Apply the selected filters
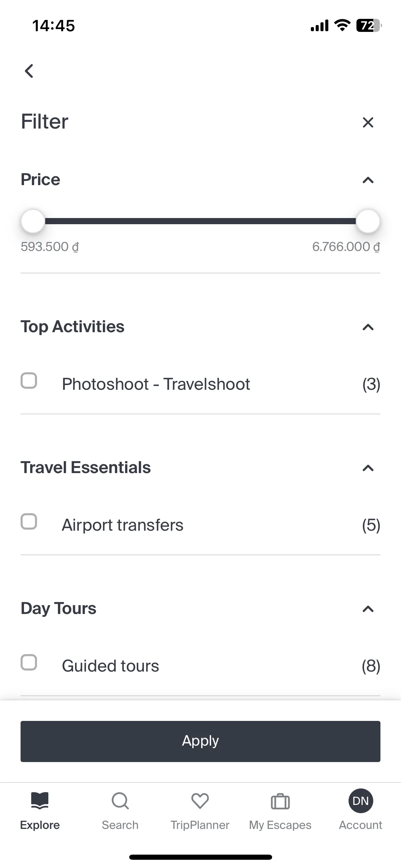 coord(200,742)
